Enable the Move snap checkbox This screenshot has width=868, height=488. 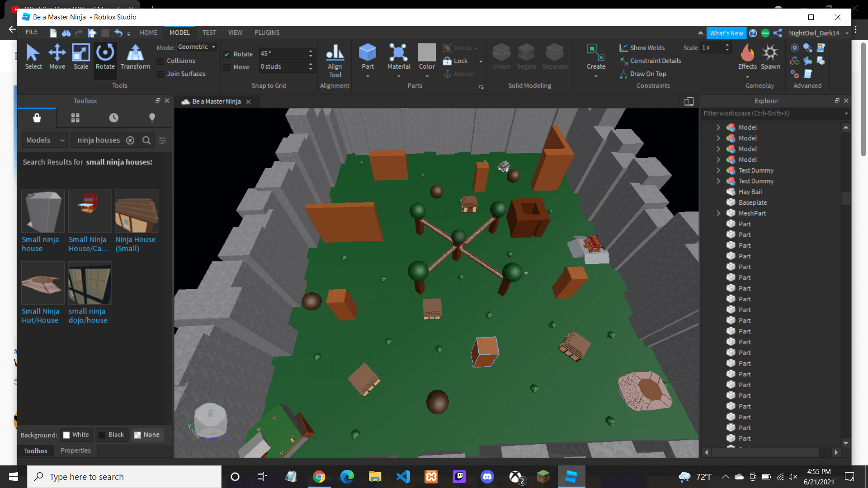[227, 67]
